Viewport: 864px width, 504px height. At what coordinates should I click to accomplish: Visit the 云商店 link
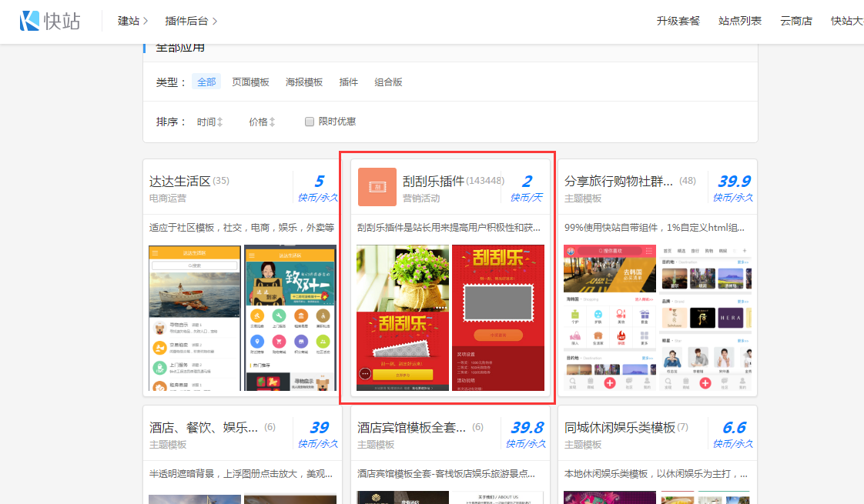point(796,21)
